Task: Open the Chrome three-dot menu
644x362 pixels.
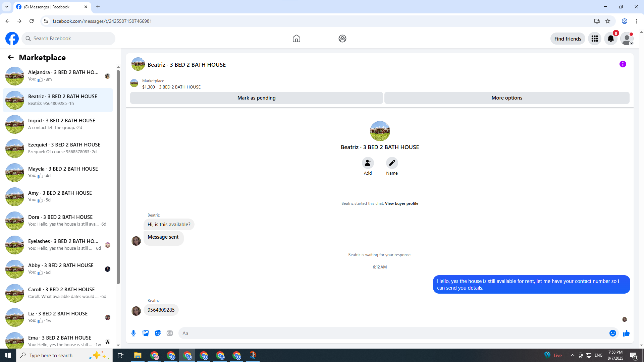Action: (x=637, y=21)
